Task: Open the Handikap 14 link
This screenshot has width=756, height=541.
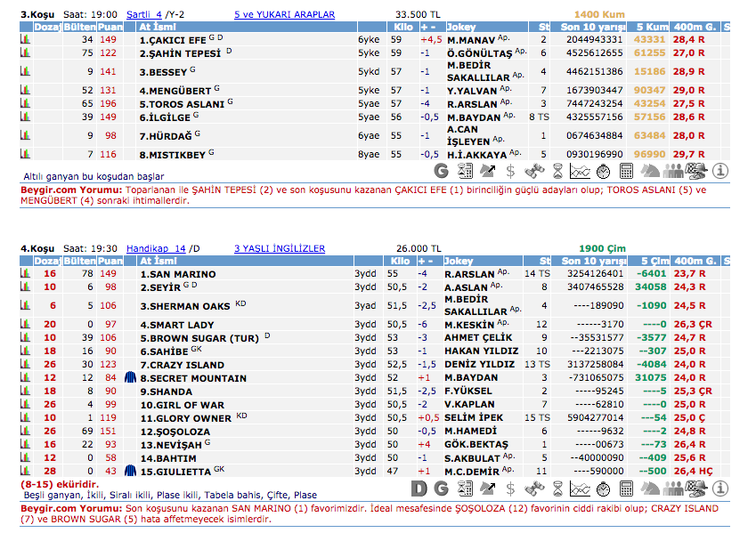Action: coord(156,249)
